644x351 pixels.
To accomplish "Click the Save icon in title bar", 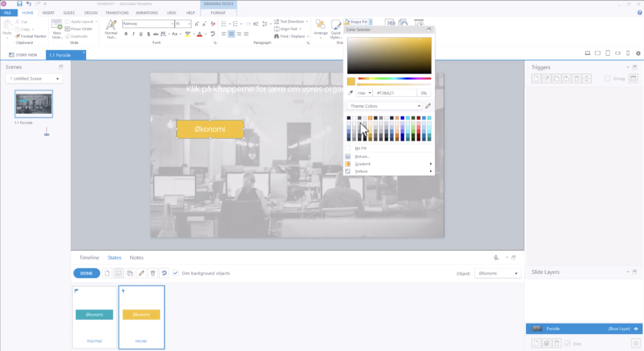I will 19,4.
